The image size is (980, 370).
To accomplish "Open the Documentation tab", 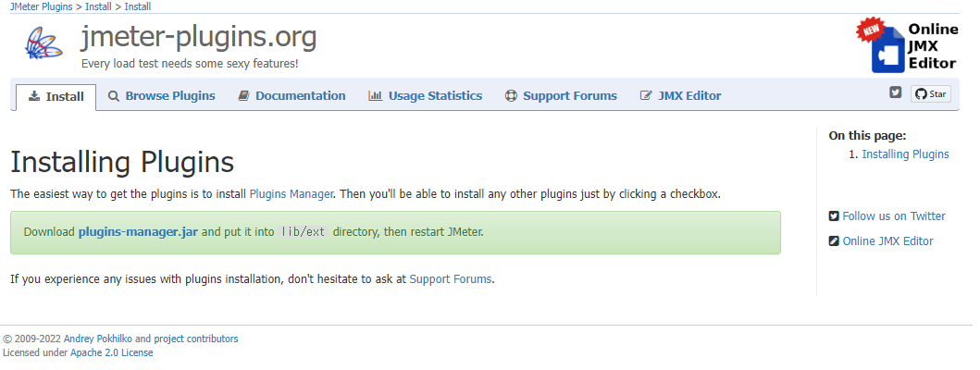I will click(x=292, y=96).
